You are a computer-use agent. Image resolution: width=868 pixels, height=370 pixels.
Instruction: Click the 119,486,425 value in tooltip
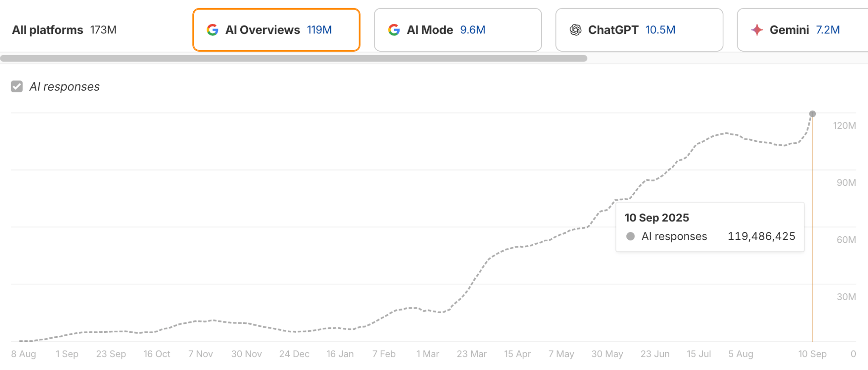761,236
